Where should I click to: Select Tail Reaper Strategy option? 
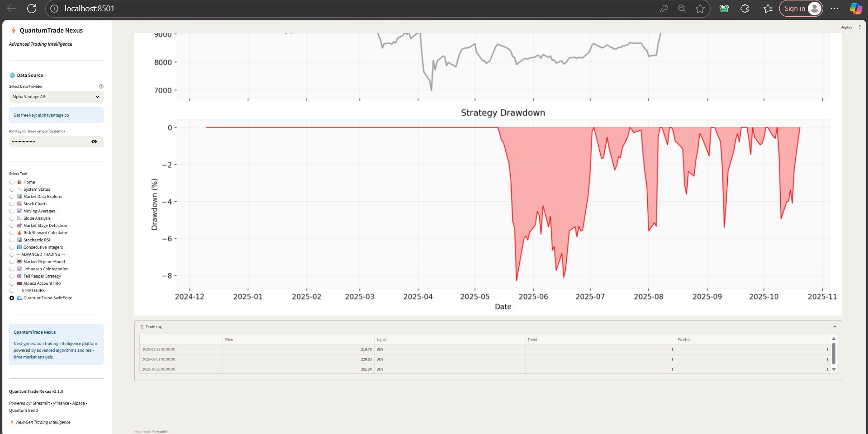(x=12, y=276)
